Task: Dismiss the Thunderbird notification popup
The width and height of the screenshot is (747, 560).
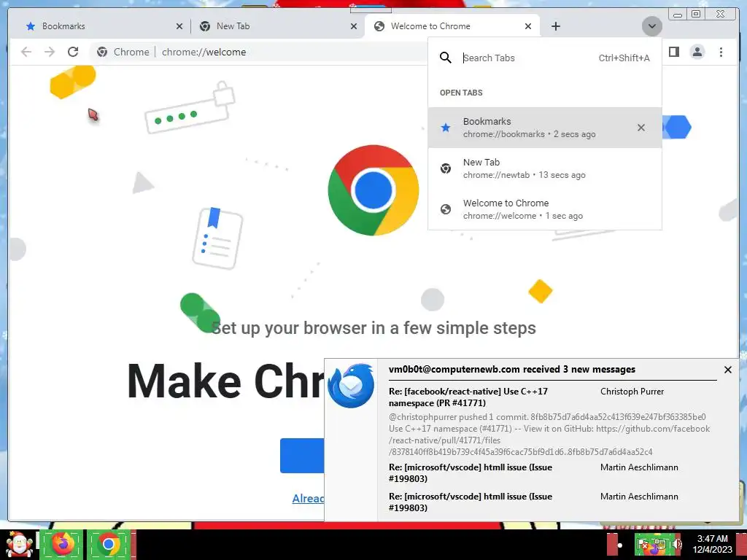Action: pyautogui.click(x=727, y=370)
